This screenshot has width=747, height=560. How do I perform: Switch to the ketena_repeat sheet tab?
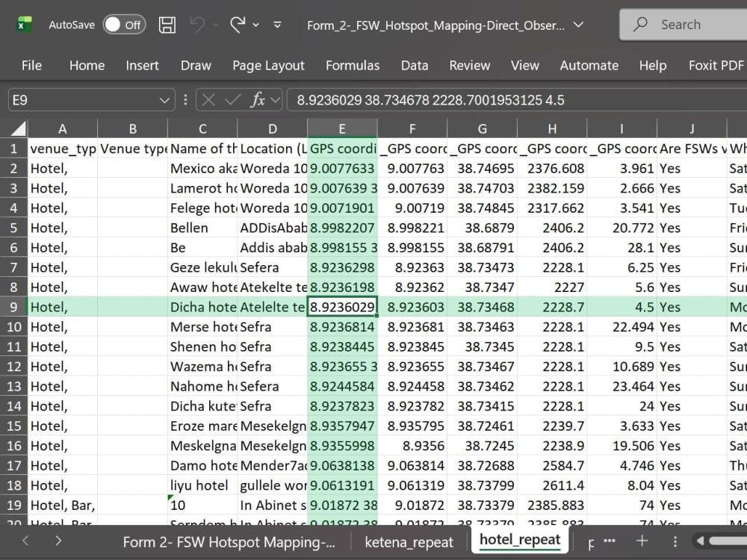pyautogui.click(x=409, y=542)
